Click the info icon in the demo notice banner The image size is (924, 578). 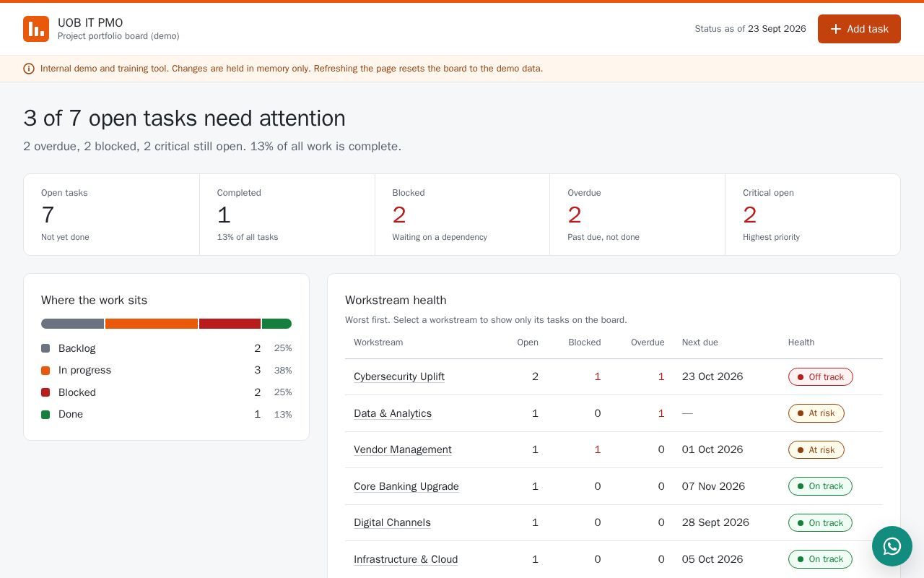[29, 69]
